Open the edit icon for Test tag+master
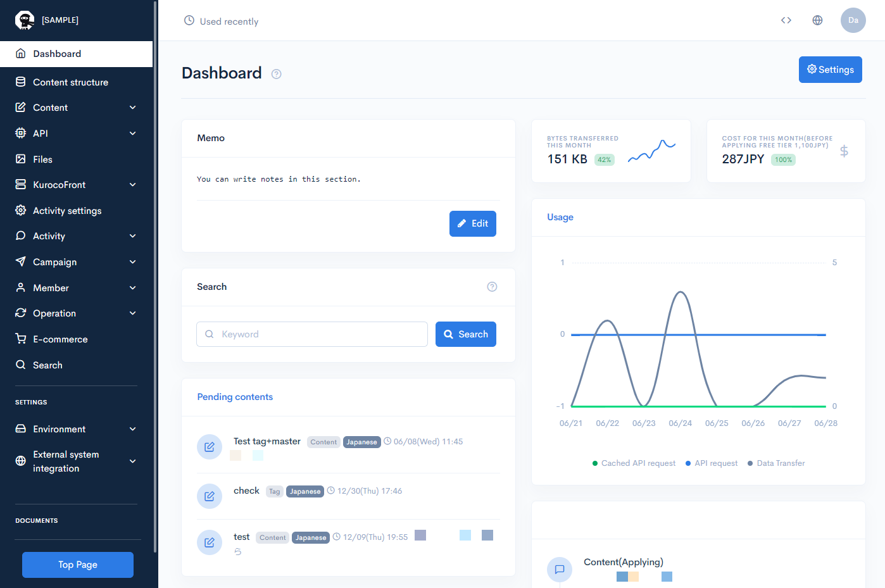The width and height of the screenshot is (885, 588). pos(210,447)
